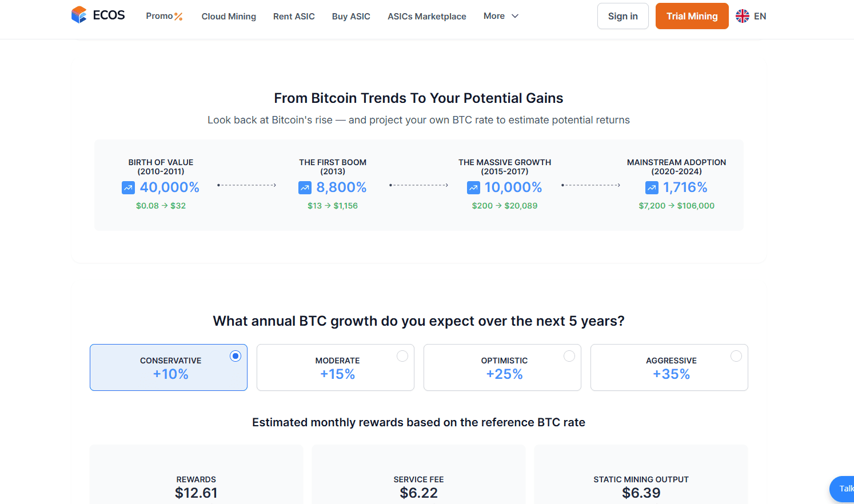Start with the Trial Mining button
The width and height of the screenshot is (854, 504).
(692, 16)
